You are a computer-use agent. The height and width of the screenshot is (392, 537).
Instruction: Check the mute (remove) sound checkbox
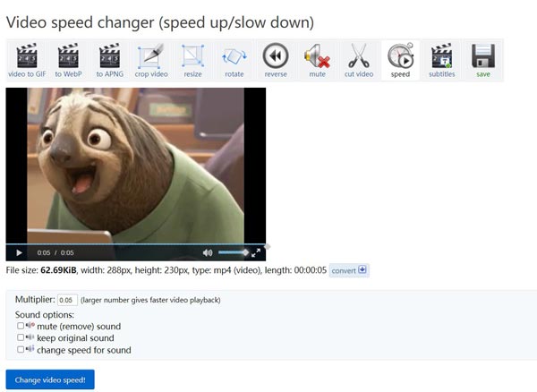(21, 326)
